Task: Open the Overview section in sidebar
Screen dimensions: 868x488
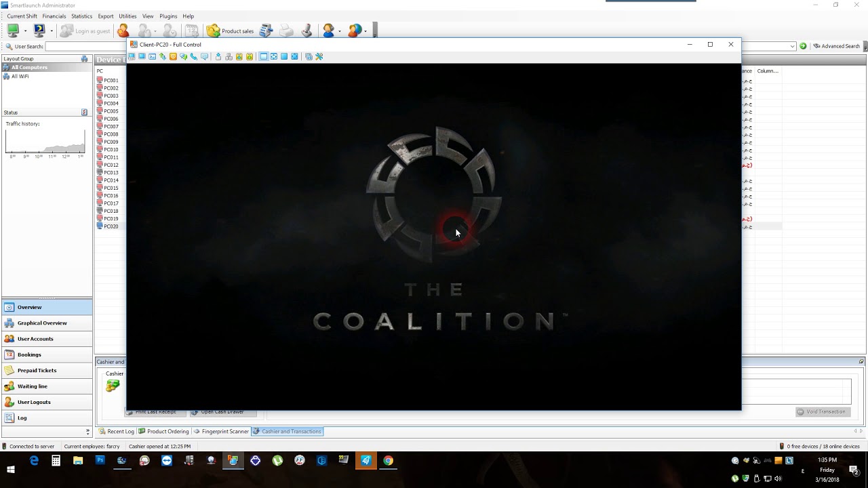Action: click(x=47, y=307)
